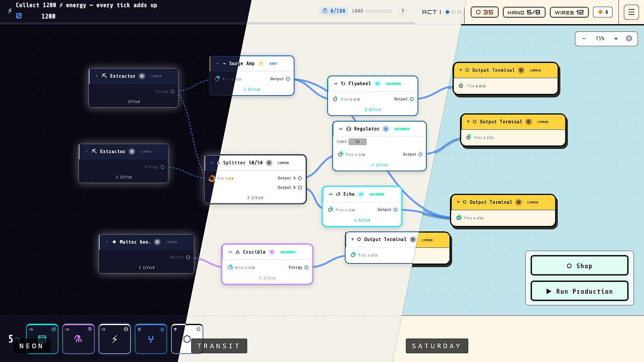
Task: Click the Matter Gen. Matter output port
Action: click(188, 257)
